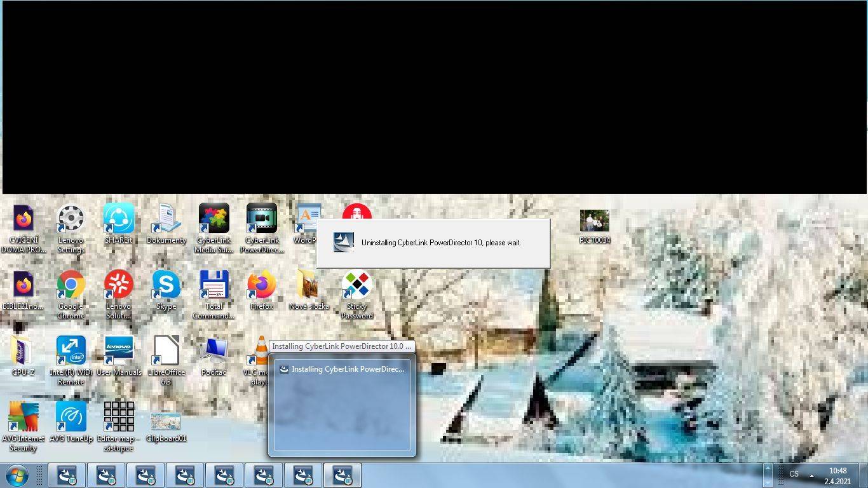868x488 pixels.
Task: Click the Clipboard01 desktop image file
Action: coord(166,426)
